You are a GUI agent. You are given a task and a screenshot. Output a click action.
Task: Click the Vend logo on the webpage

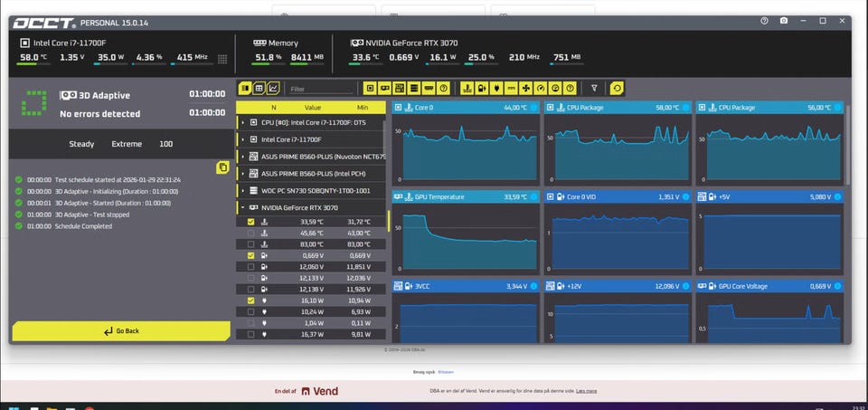click(319, 391)
